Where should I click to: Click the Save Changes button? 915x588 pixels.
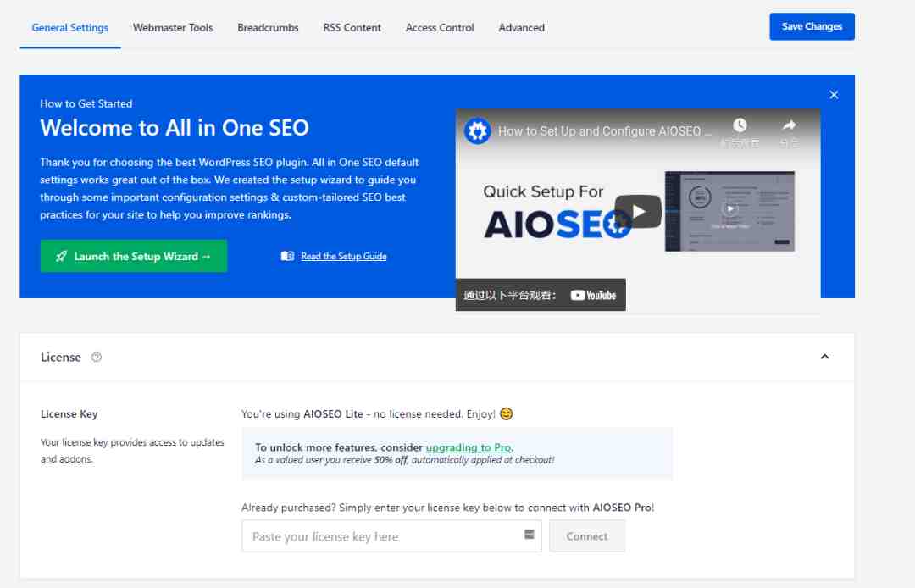click(x=812, y=26)
